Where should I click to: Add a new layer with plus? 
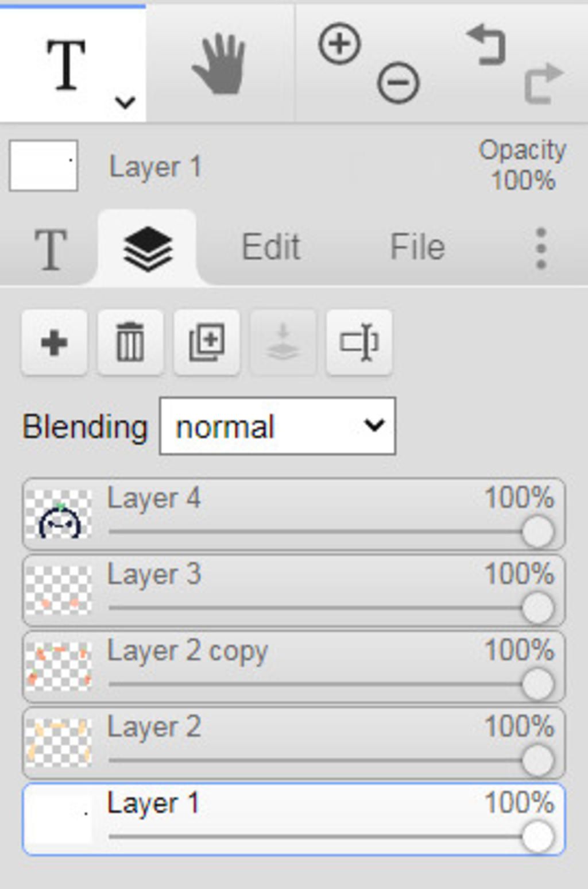tap(55, 342)
